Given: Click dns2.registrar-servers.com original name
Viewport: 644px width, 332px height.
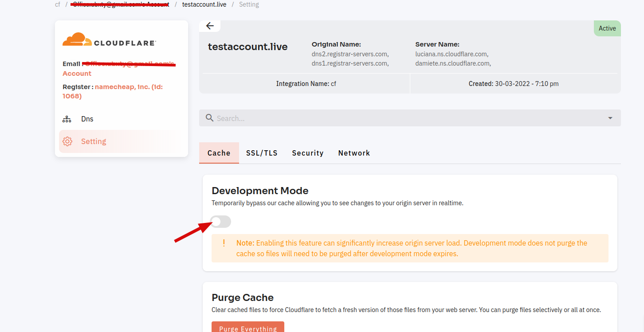Looking at the screenshot, I should tap(350, 54).
